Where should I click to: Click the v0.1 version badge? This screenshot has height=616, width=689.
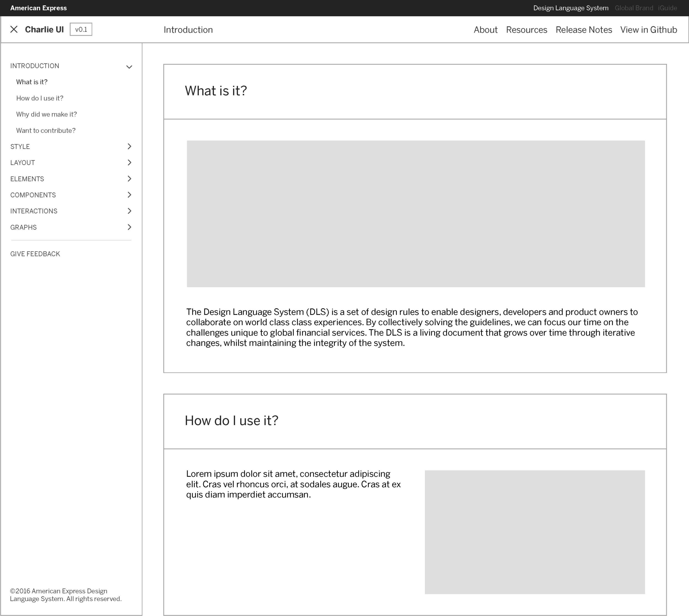[81, 29]
